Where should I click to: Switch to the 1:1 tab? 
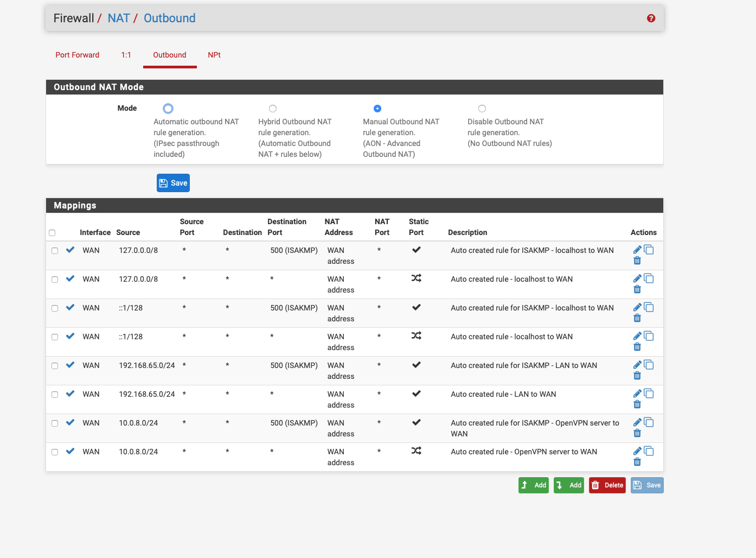point(126,55)
